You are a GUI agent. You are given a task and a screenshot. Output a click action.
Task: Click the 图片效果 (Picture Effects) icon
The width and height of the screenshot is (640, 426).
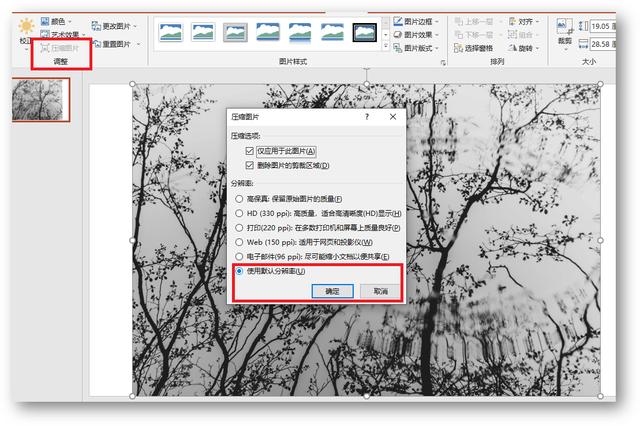pyautogui.click(x=398, y=35)
